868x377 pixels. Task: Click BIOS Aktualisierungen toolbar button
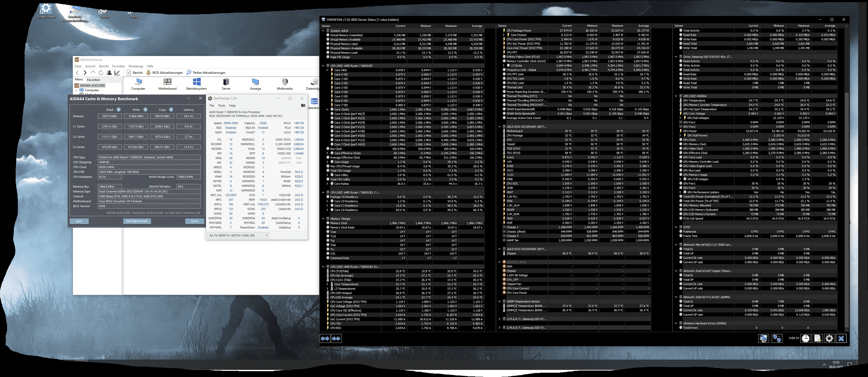click(x=165, y=73)
